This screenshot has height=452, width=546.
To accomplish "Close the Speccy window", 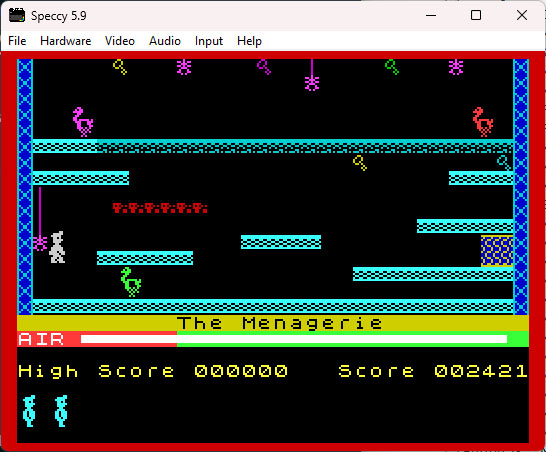I will click(522, 15).
